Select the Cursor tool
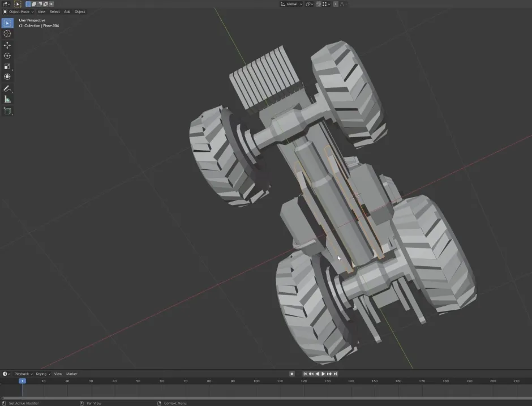The height and width of the screenshot is (406, 532). tap(7, 33)
